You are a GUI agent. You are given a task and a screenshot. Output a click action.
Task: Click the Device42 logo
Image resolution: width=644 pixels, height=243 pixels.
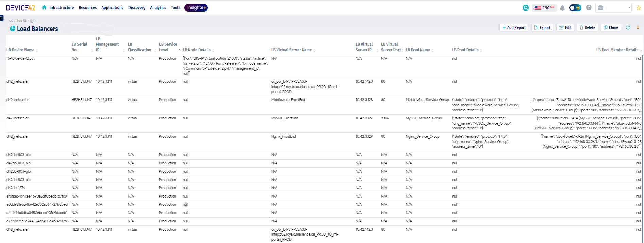point(20,7)
